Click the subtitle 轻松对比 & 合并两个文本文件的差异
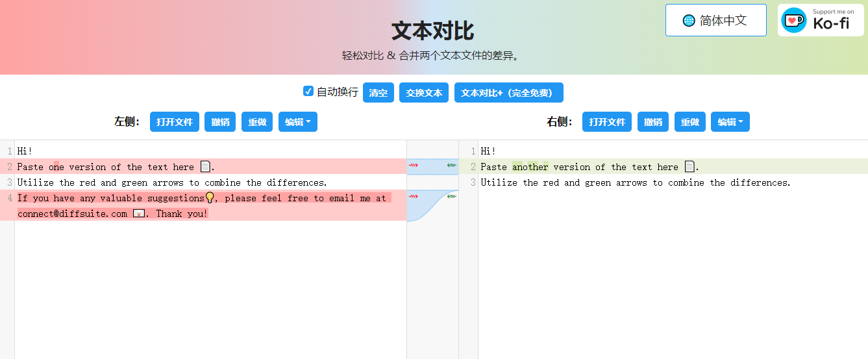 (x=433, y=56)
